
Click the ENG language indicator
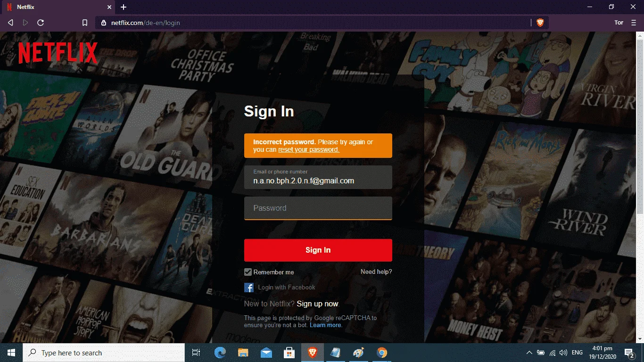click(x=577, y=353)
